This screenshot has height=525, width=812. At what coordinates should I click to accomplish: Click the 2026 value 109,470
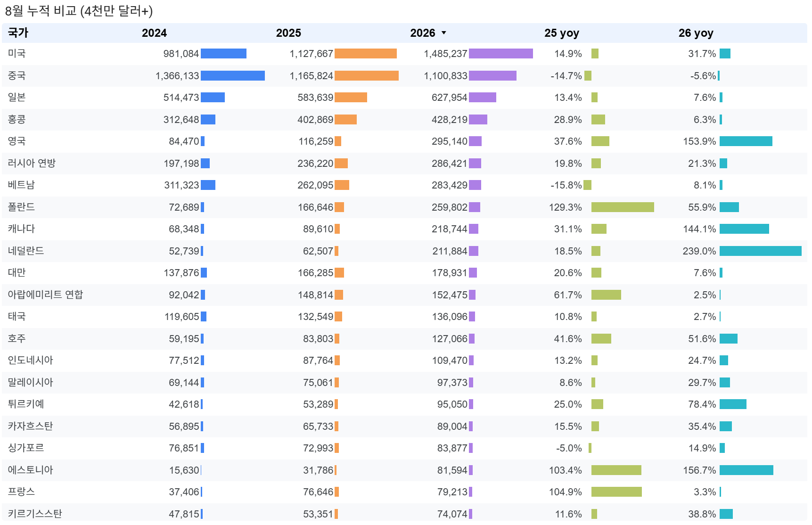tap(450, 361)
